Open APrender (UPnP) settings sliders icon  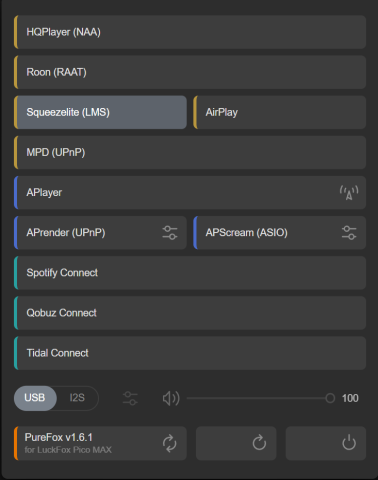[170, 233]
